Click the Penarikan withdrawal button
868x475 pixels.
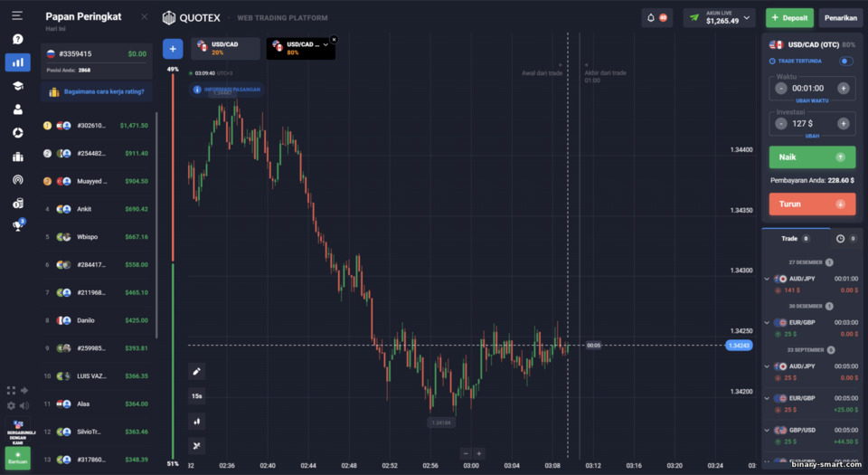pyautogui.click(x=840, y=18)
